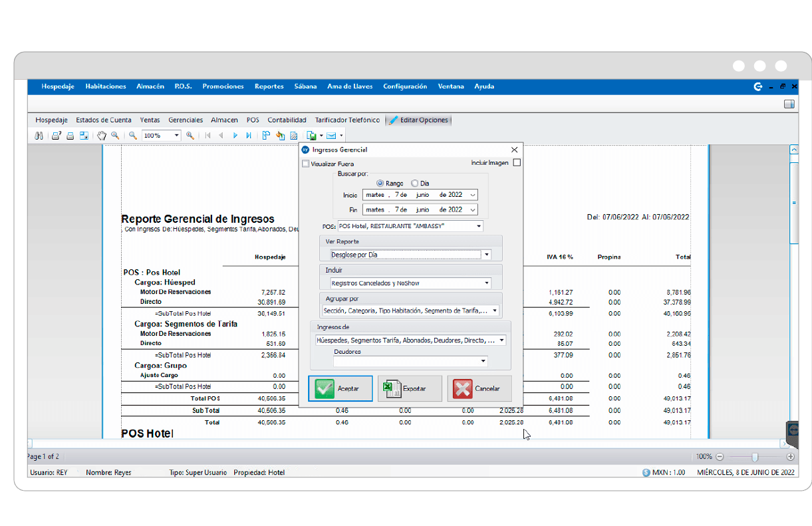Click the Exportar button
This screenshot has height=526, width=812.
click(410, 388)
